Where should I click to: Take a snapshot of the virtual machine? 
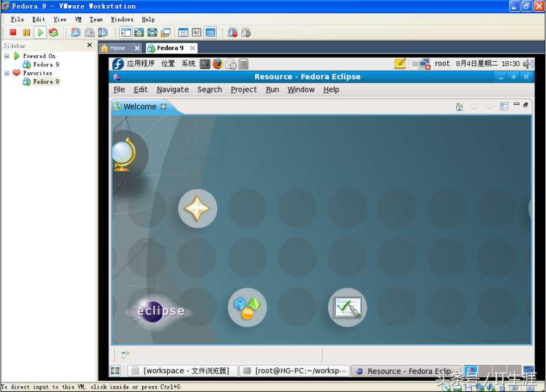pyautogui.click(x=76, y=33)
